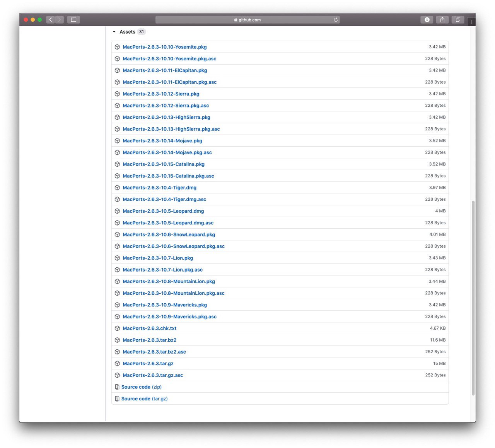Click the 3.97 MB size of Tiger.dmg
This screenshot has height=448, width=495.
tap(437, 188)
